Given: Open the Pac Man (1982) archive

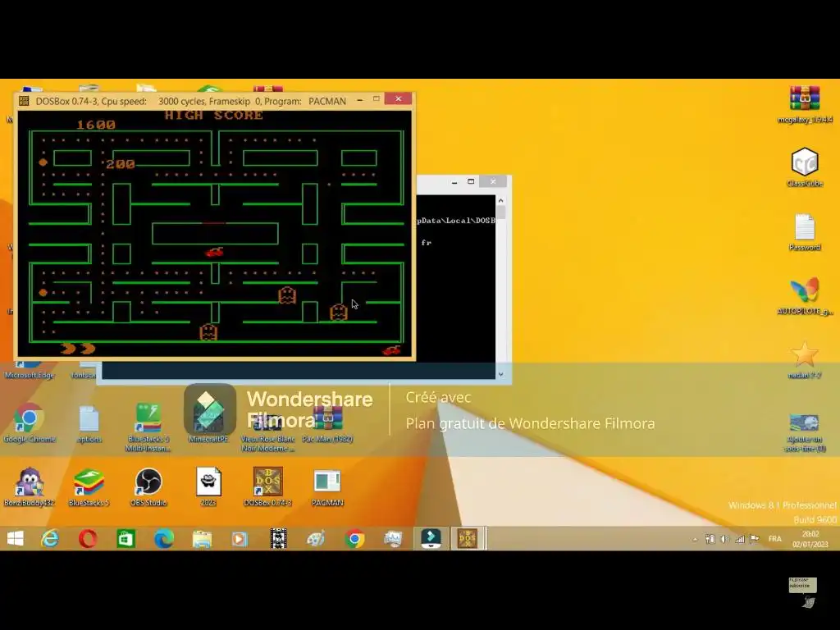Looking at the screenshot, I should pos(327,426).
